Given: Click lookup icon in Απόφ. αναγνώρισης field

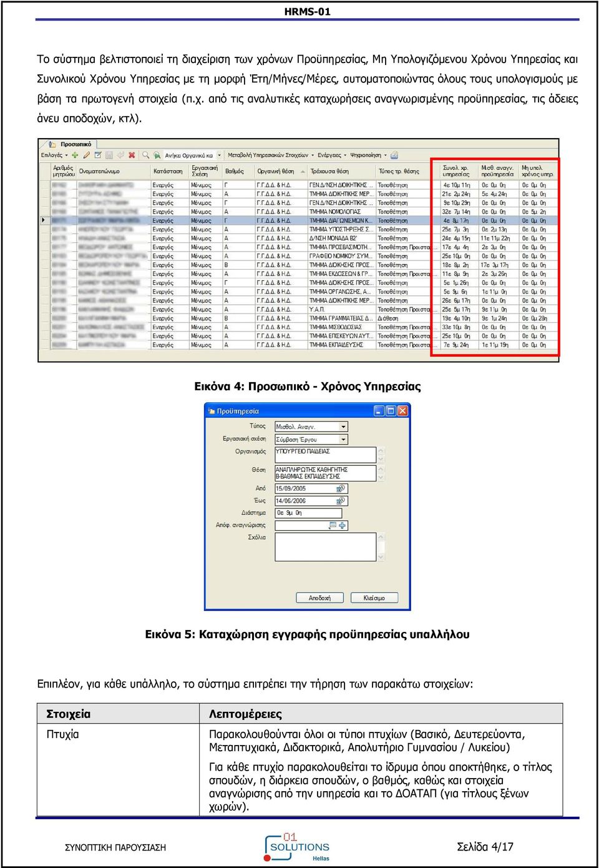Looking at the screenshot, I should 333,525.
